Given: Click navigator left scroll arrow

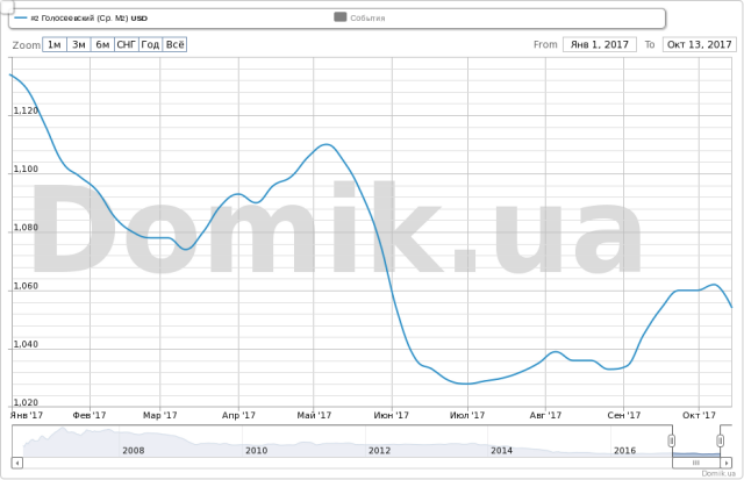Looking at the screenshot, I should tap(17, 462).
